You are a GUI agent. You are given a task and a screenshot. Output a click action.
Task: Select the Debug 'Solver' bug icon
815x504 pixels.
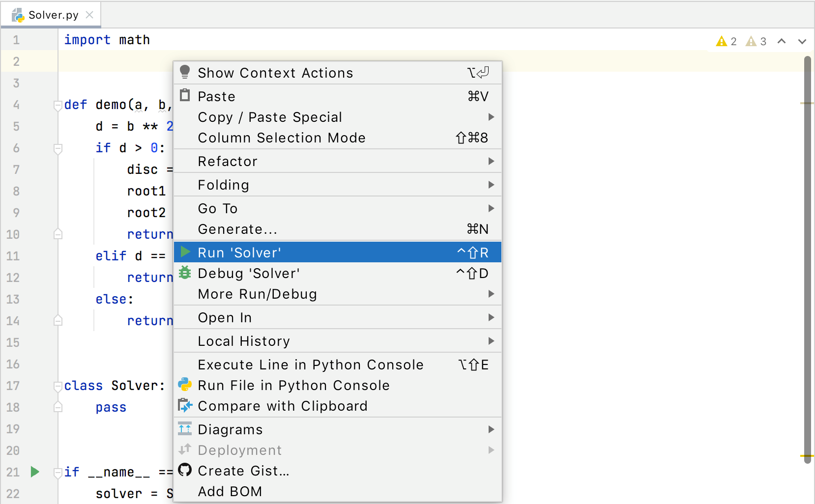pos(185,273)
